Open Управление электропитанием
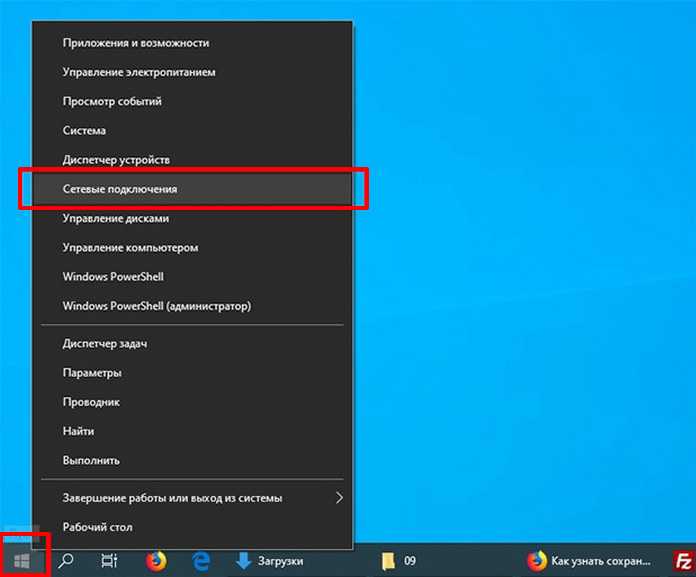Image resolution: width=696 pixels, height=577 pixels. 193,72
